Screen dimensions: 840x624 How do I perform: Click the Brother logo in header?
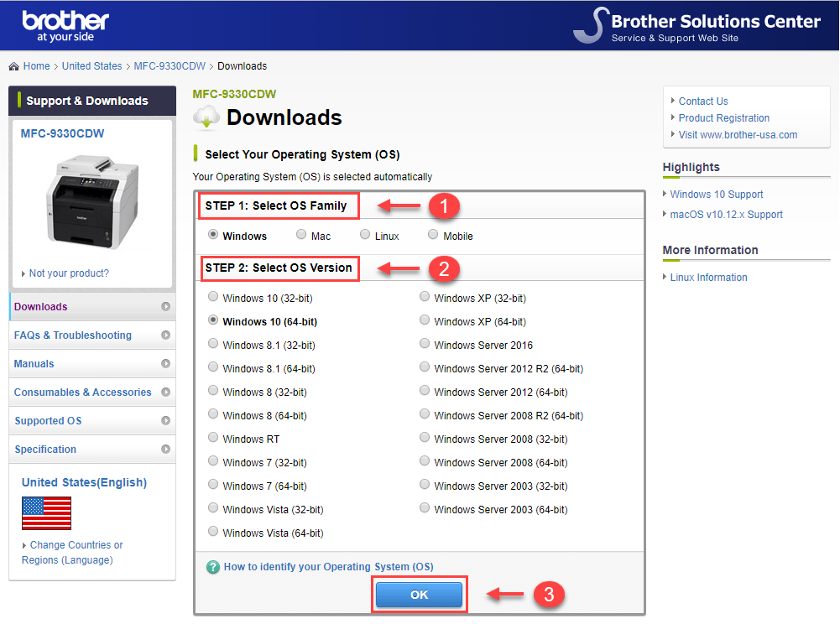(65, 25)
